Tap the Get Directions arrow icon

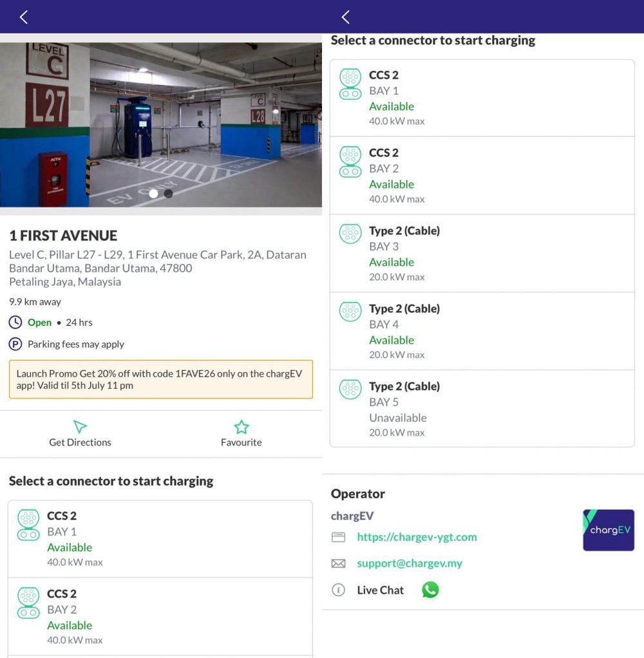click(80, 426)
